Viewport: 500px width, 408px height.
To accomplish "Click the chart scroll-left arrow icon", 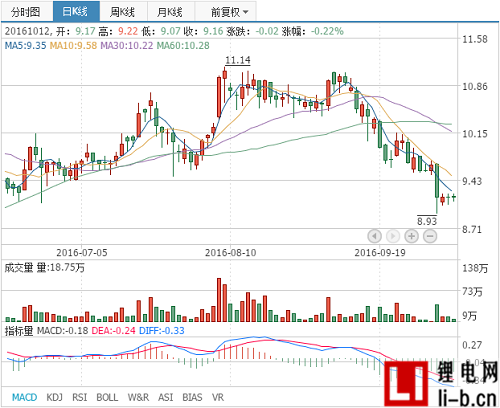I will click(x=374, y=236).
